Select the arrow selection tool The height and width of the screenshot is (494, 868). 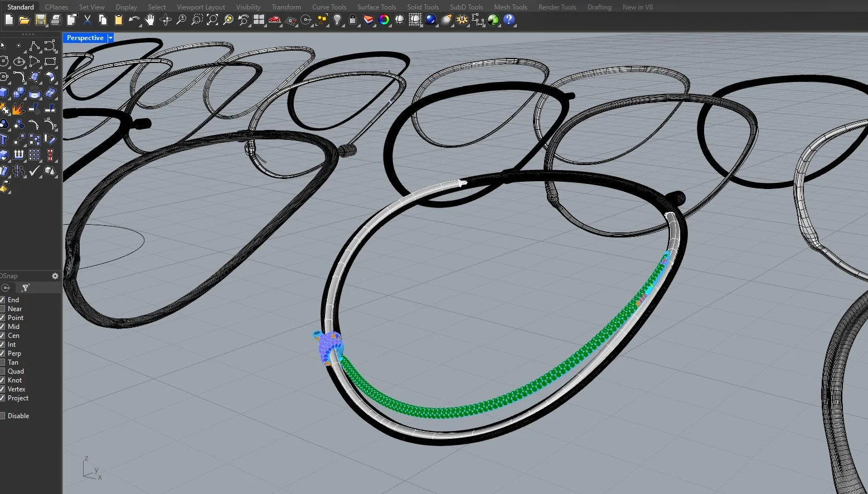[3, 45]
